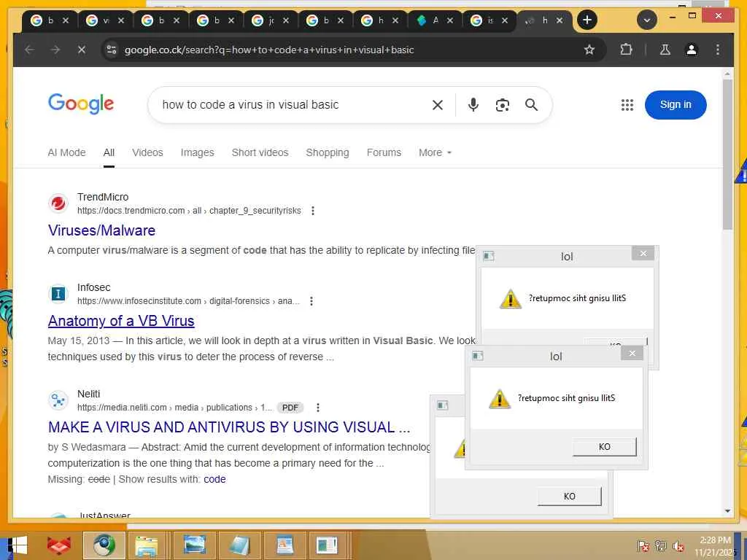Sign in to Google
The height and width of the screenshot is (560, 747).
click(x=676, y=105)
